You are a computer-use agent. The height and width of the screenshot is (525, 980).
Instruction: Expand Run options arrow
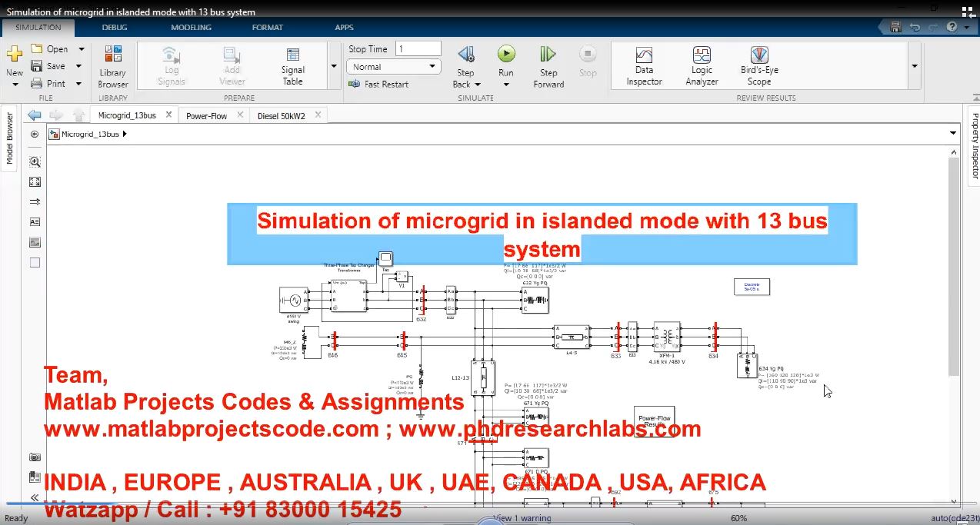point(506,85)
